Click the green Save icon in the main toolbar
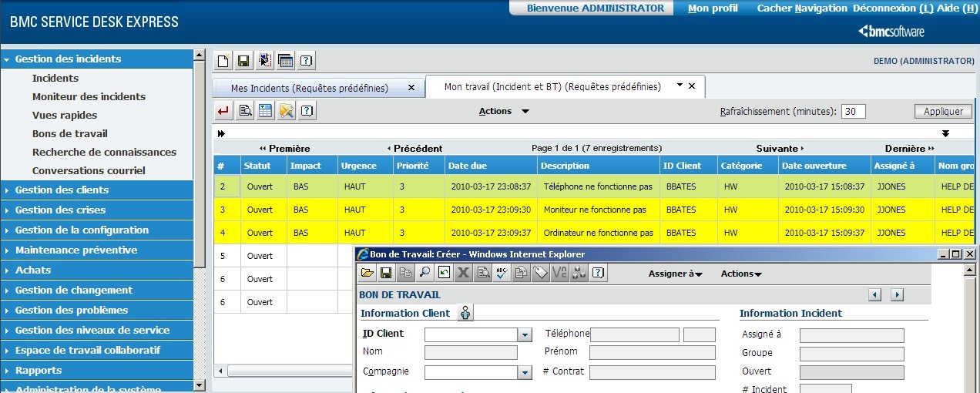Image resolution: width=980 pixels, height=393 pixels. [243, 60]
